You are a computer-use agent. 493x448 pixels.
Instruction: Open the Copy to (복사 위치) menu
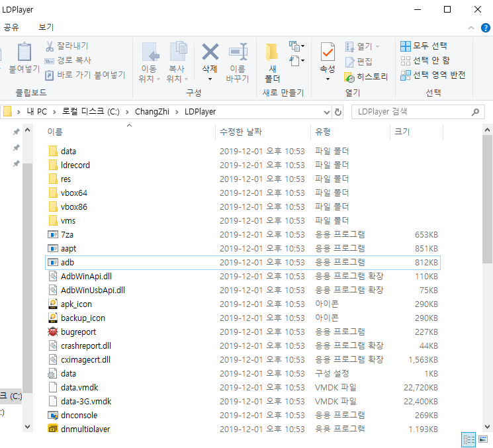click(x=177, y=63)
